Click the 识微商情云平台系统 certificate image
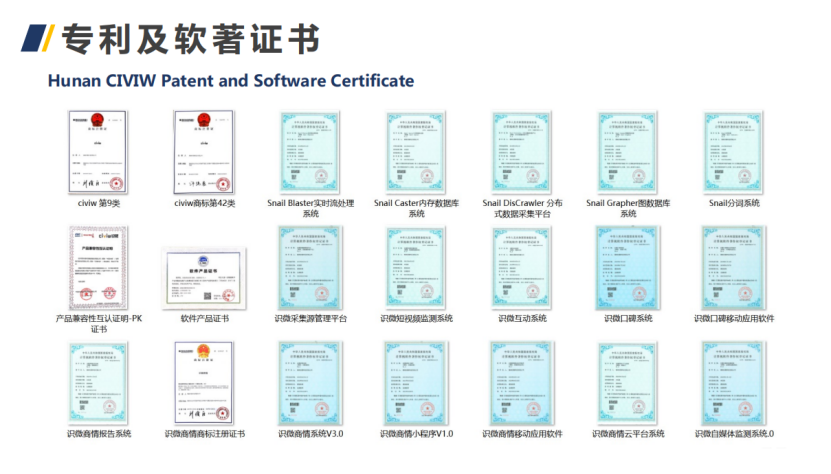The width and height of the screenshot is (831, 474). (x=628, y=383)
